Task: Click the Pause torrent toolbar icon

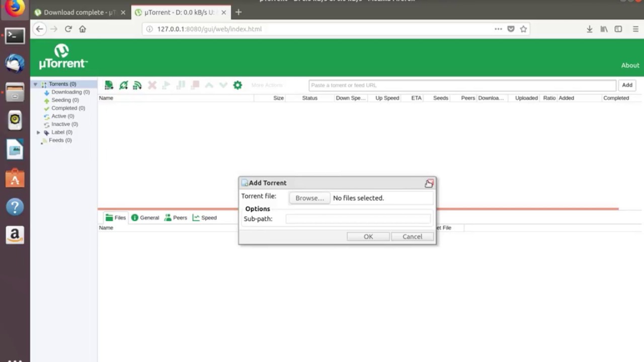Action: 180,85
